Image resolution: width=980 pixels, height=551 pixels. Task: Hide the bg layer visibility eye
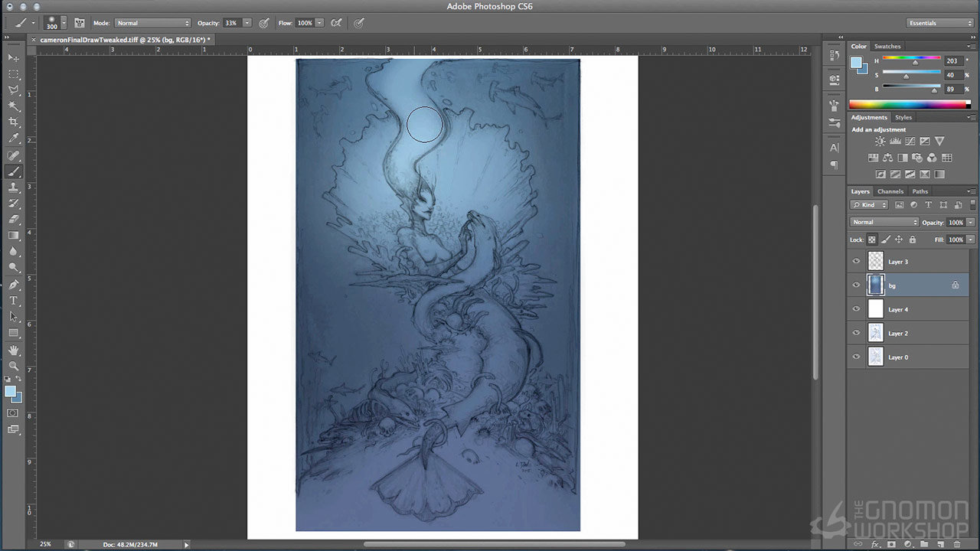856,285
